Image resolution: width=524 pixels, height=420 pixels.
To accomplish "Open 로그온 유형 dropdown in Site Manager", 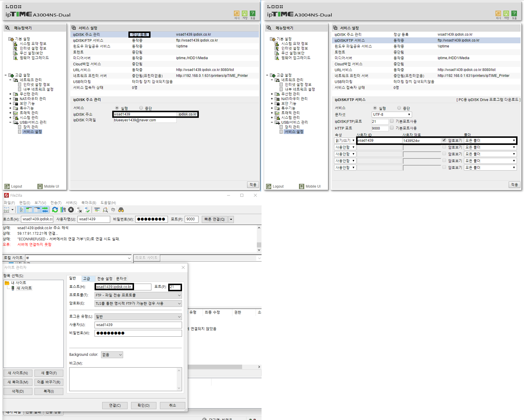I will click(138, 317).
